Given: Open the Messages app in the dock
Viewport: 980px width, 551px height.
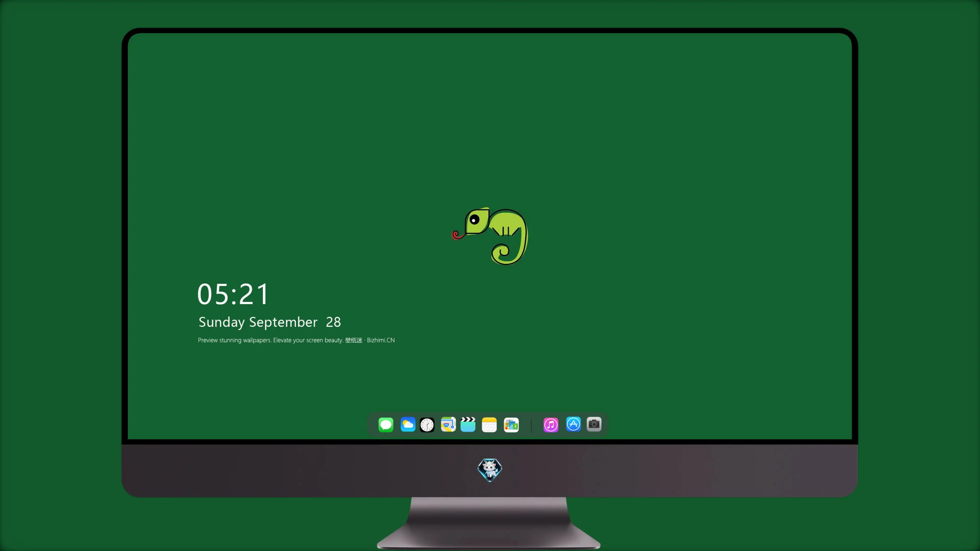Looking at the screenshot, I should point(386,425).
